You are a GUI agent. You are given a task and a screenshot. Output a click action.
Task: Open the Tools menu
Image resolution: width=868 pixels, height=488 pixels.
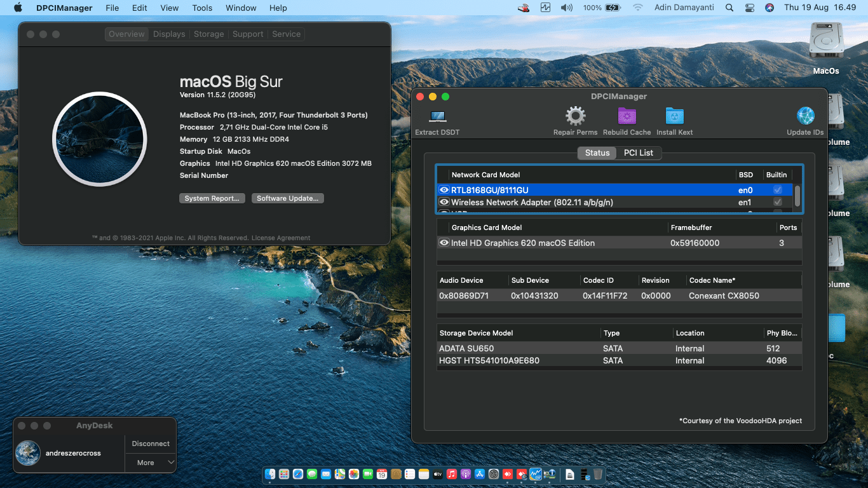pyautogui.click(x=202, y=8)
